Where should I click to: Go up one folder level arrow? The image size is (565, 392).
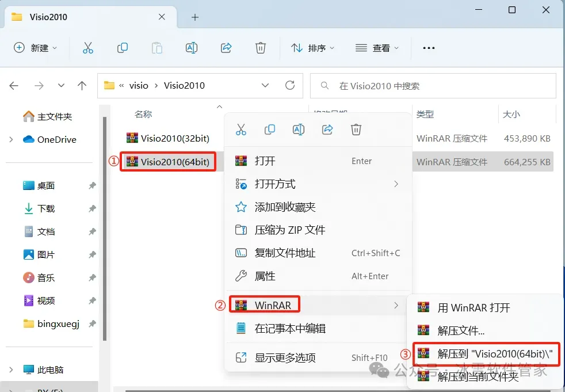[82, 85]
